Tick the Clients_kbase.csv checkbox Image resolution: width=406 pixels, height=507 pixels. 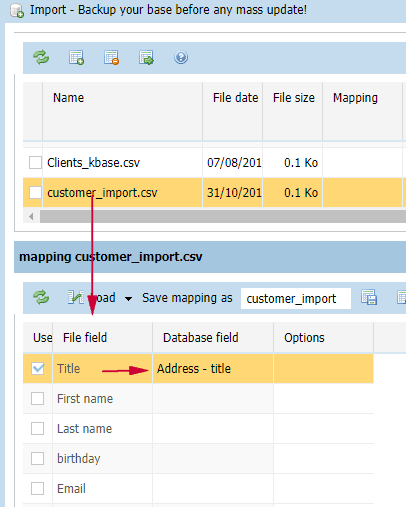click(35, 163)
